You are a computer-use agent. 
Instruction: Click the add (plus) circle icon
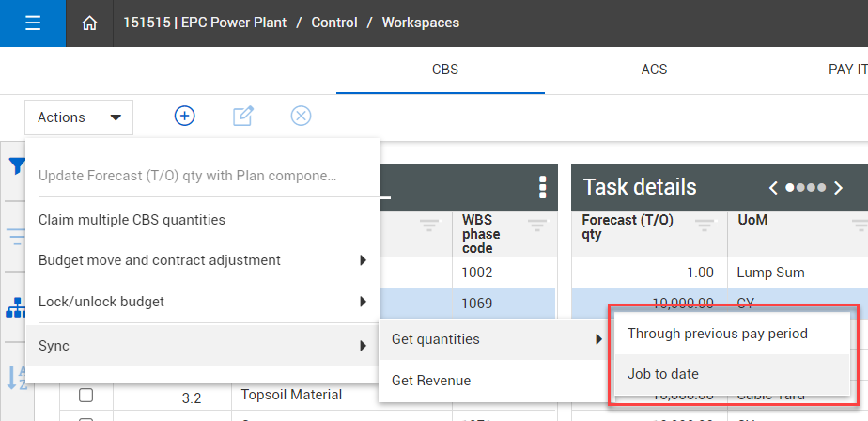(x=185, y=116)
